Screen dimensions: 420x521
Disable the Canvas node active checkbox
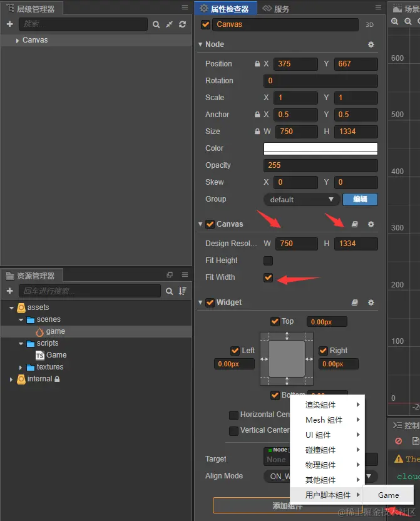point(205,24)
